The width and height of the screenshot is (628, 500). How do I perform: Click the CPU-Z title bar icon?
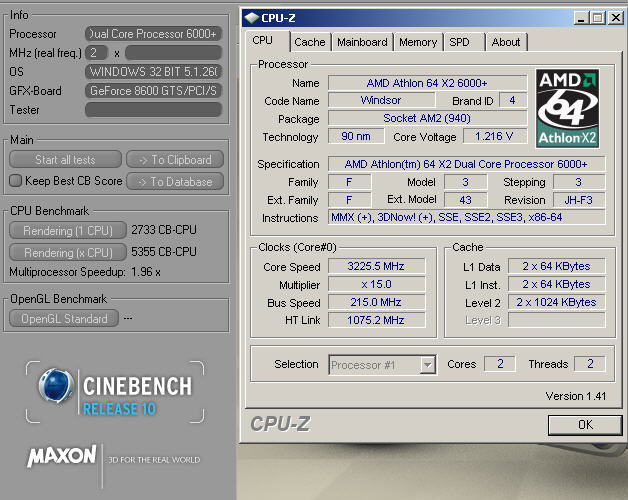point(251,18)
